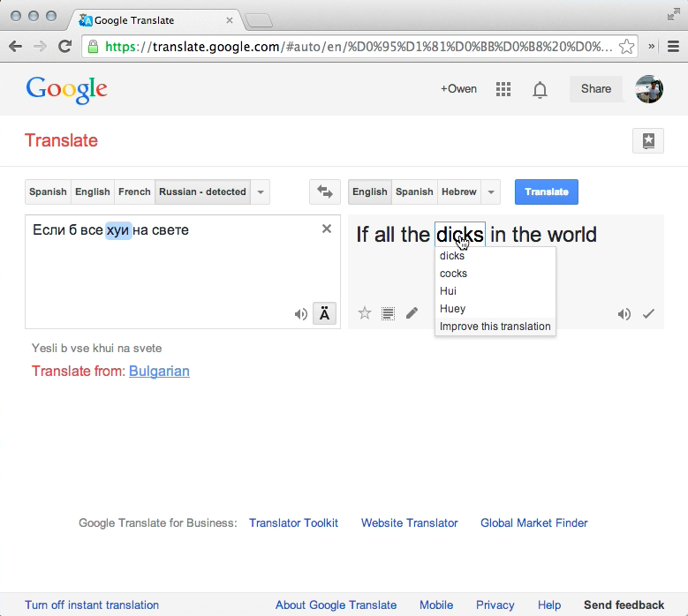Viewport: 688px width, 616px height.
Task: Open the Google apps grid
Action: point(503,89)
